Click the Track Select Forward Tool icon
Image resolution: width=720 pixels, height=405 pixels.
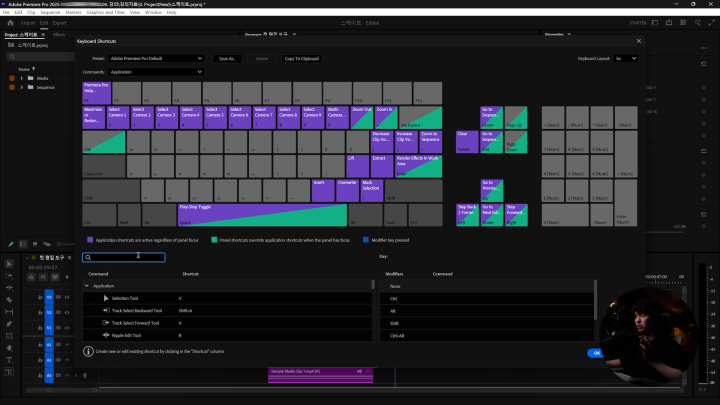pyautogui.click(x=105, y=322)
